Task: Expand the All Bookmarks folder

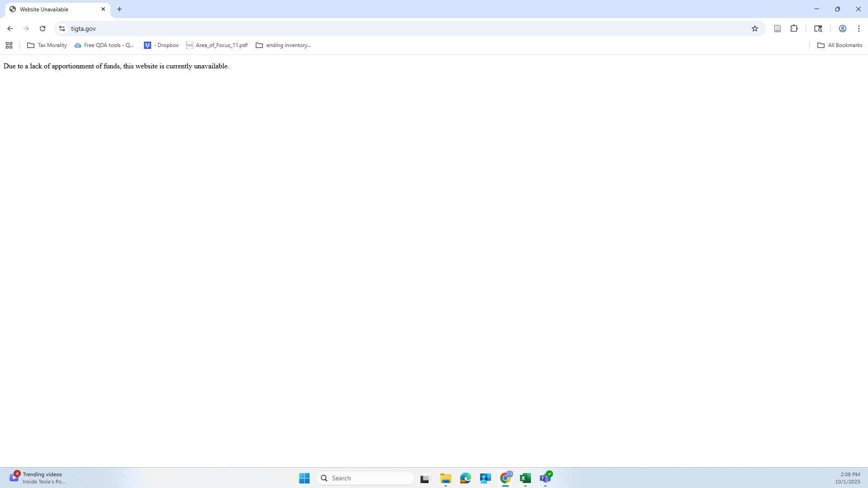Action: point(839,45)
